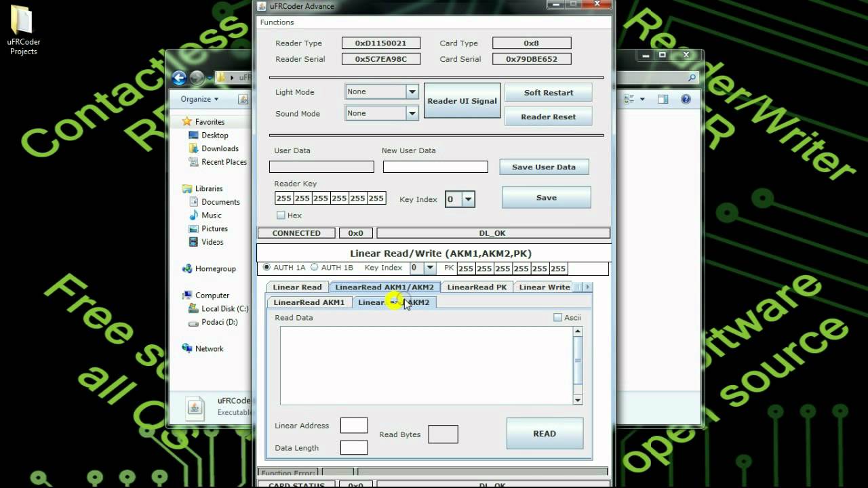
Task: Open Recent Places in Explorer sidebar
Action: point(224,162)
